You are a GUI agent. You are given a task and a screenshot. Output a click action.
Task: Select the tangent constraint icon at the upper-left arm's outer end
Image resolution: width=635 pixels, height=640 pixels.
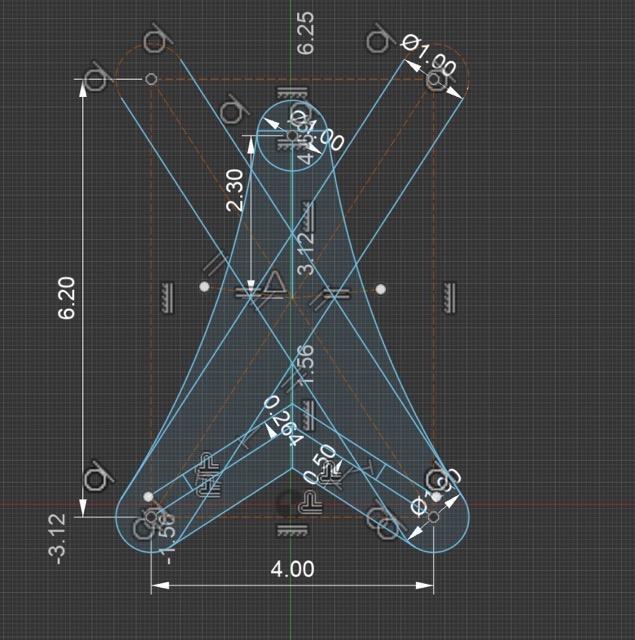pos(158,38)
